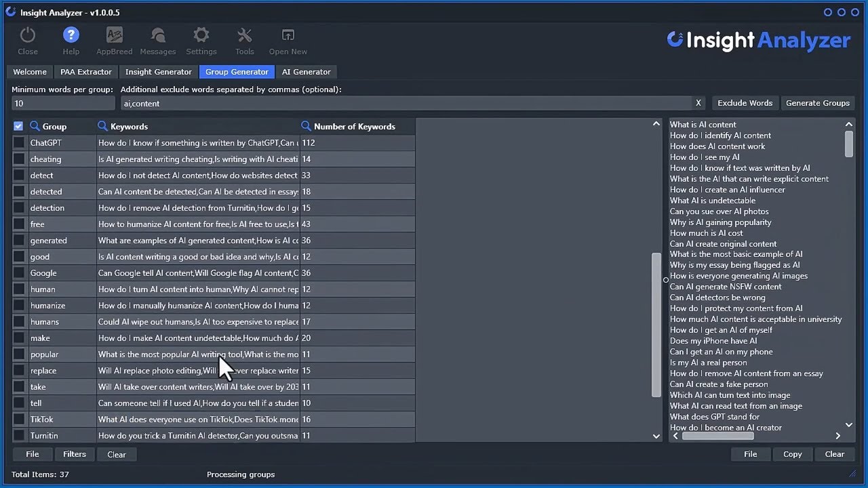Switch to the Insight Generator tab
Viewport: 868px width, 488px height.
point(159,72)
